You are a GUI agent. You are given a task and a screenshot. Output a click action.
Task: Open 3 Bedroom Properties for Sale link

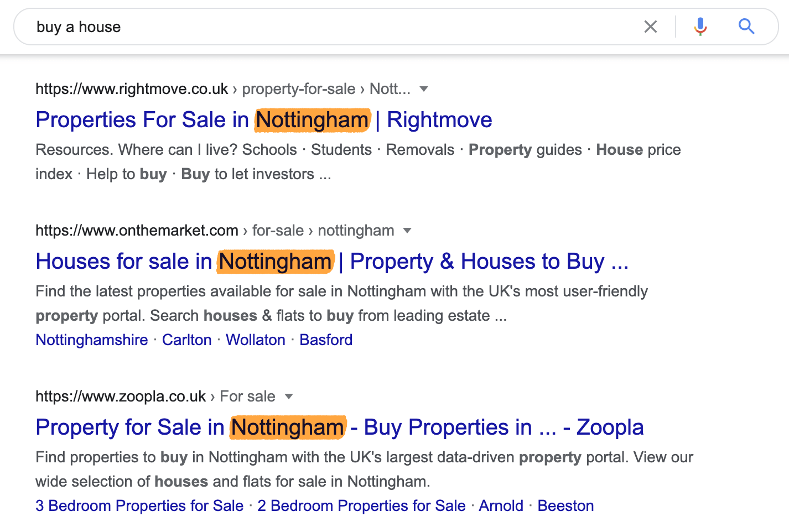coord(139,506)
